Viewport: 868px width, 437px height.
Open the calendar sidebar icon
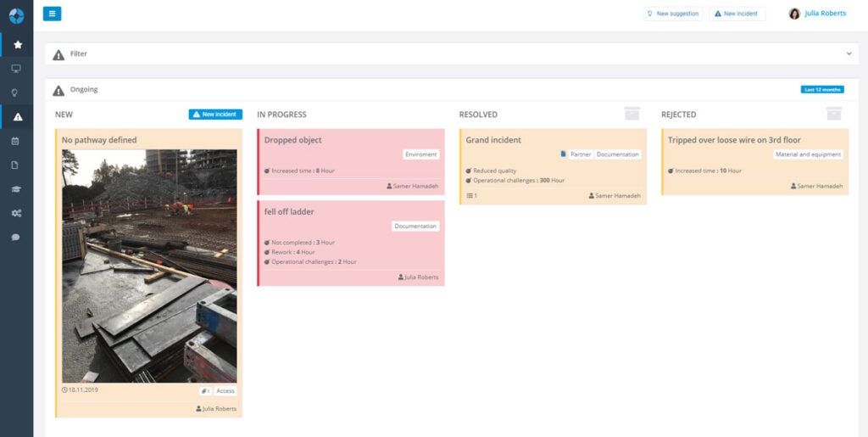coord(15,141)
